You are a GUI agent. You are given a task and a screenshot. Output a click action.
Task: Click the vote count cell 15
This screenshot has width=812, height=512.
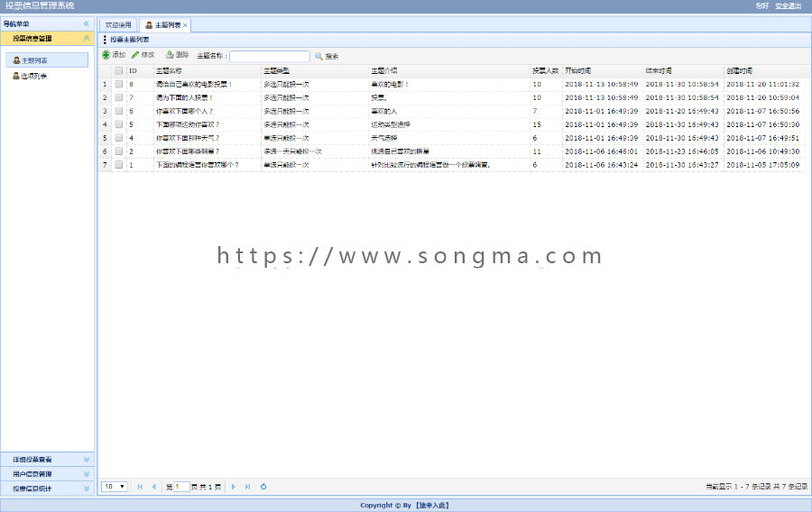pos(537,124)
